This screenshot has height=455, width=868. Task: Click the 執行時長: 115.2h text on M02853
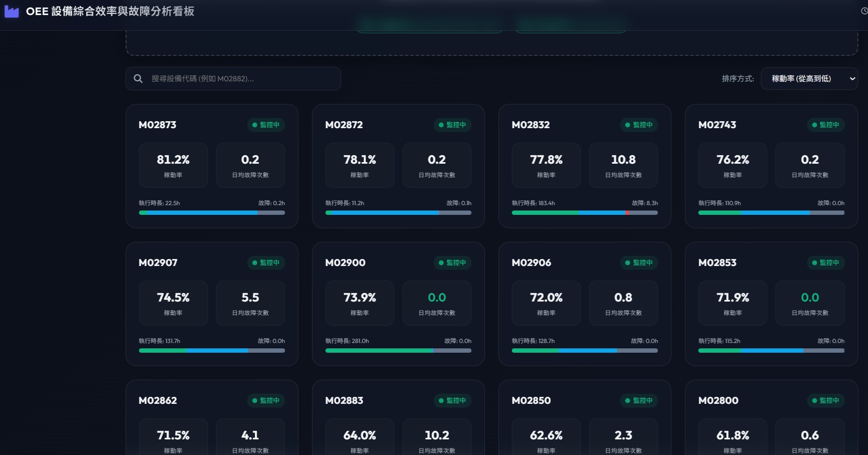coord(719,341)
